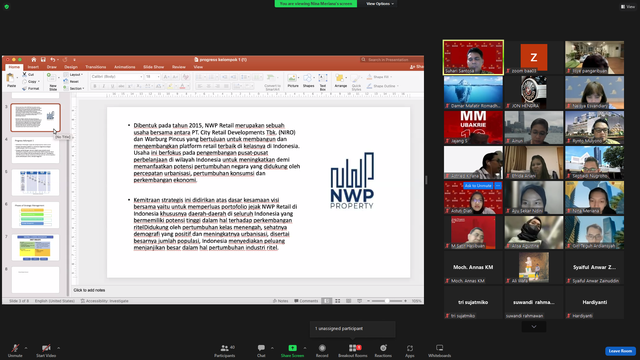Open Quick Styles
Viewport: 640px width, 360px height.
[x=356, y=82]
